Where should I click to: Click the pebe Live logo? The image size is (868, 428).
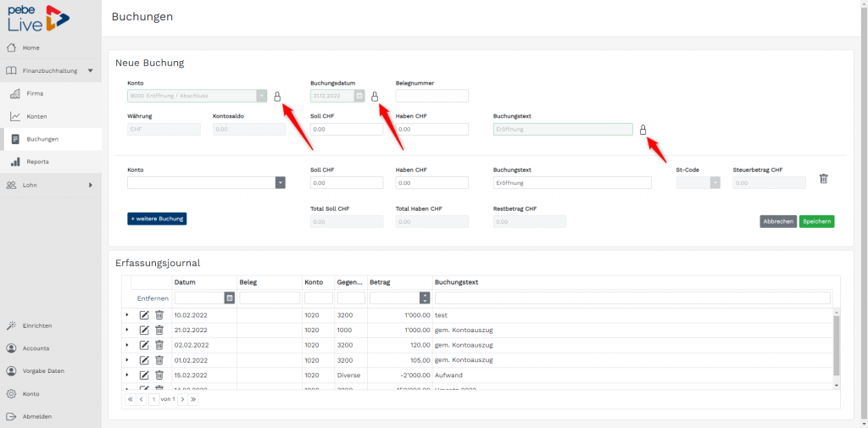[x=39, y=17]
